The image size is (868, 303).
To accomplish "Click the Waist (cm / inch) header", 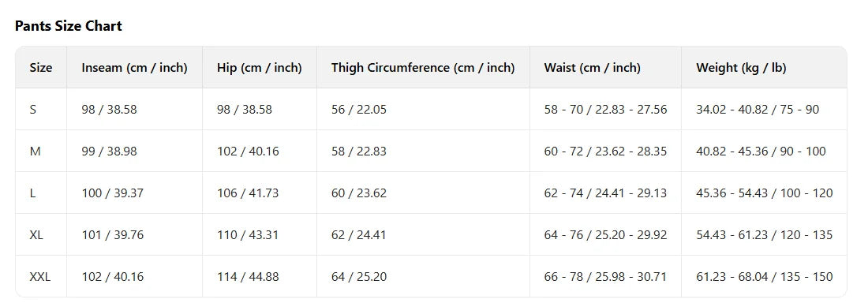I will (x=593, y=68).
